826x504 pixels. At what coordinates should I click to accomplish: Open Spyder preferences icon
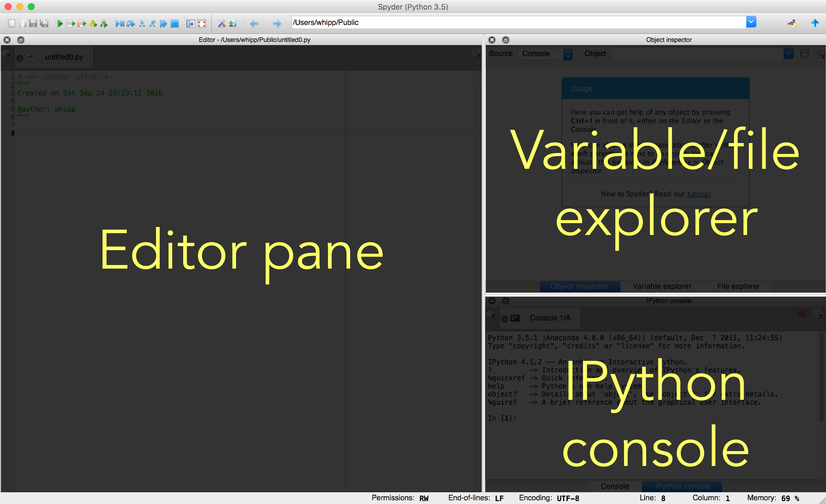click(222, 23)
